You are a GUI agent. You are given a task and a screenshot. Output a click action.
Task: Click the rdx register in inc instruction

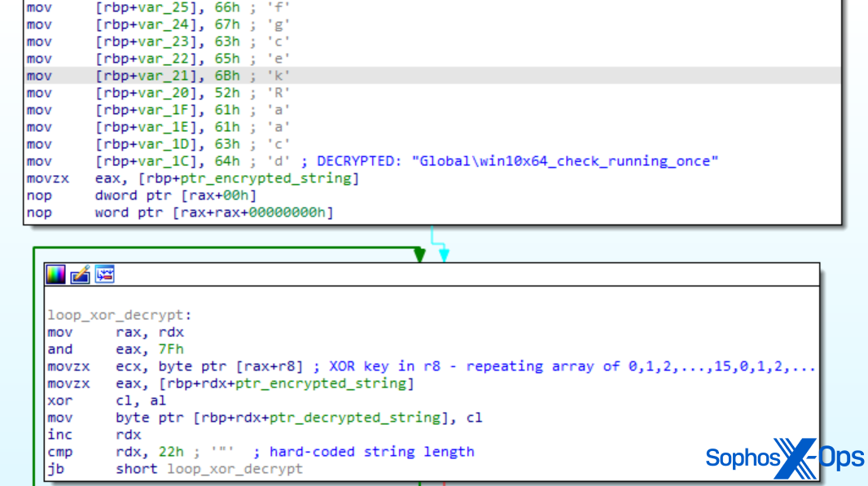click(128, 434)
